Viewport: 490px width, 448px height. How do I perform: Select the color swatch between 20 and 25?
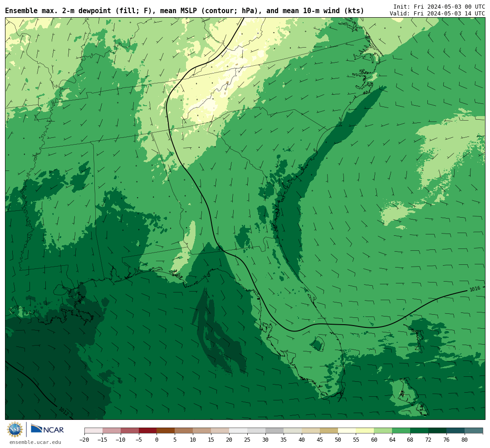pyautogui.click(x=239, y=431)
